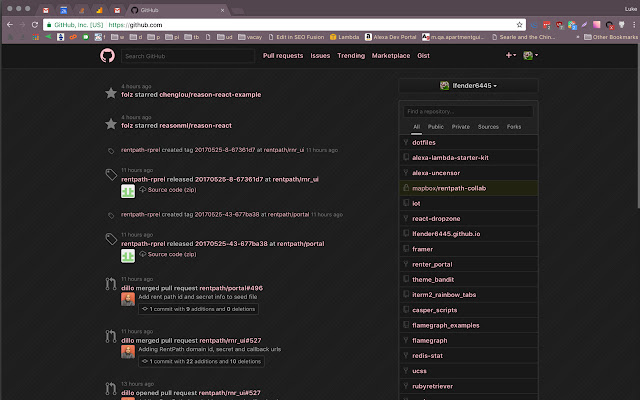Open the Other Bookmarks folder
This screenshot has height=400, width=640.
pos(611,37)
